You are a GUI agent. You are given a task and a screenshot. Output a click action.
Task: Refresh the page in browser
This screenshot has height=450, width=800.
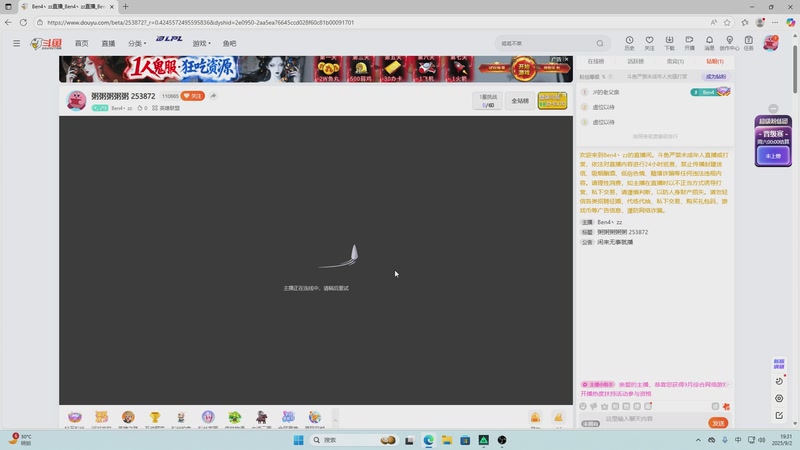tap(23, 22)
